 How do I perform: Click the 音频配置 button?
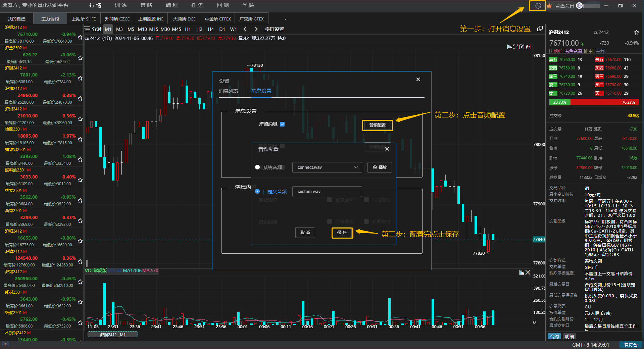[x=378, y=125]
